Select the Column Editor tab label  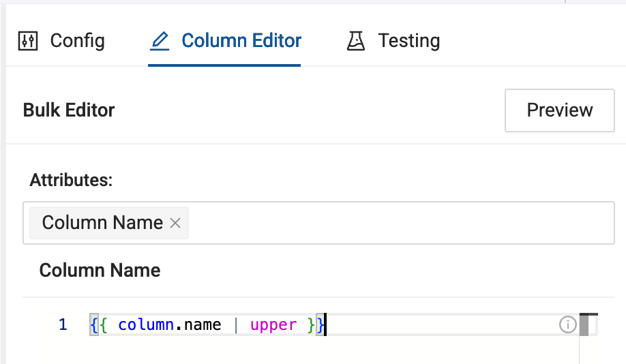241,41
